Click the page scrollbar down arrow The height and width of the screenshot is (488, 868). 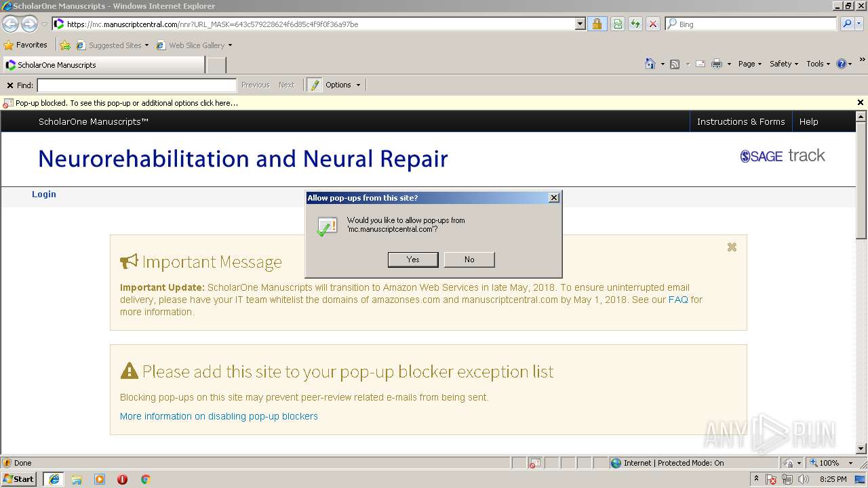pos(861,448)
